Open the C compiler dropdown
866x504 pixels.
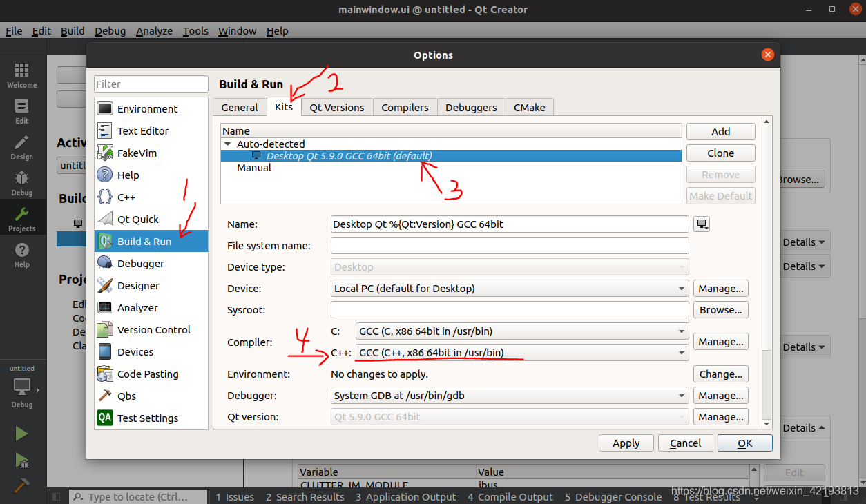(522, 331)
